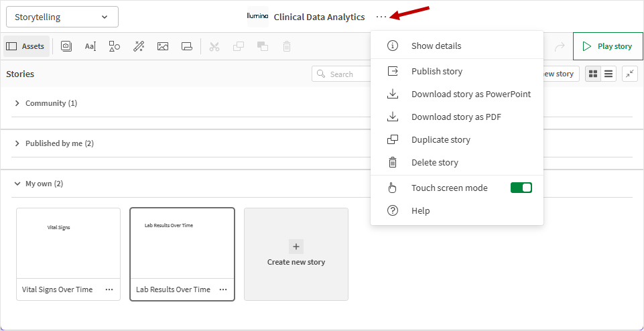This screenshot has height=331, width=644.
Task: Choose Publish story from the menu
Action: click(x=457, y=72)
